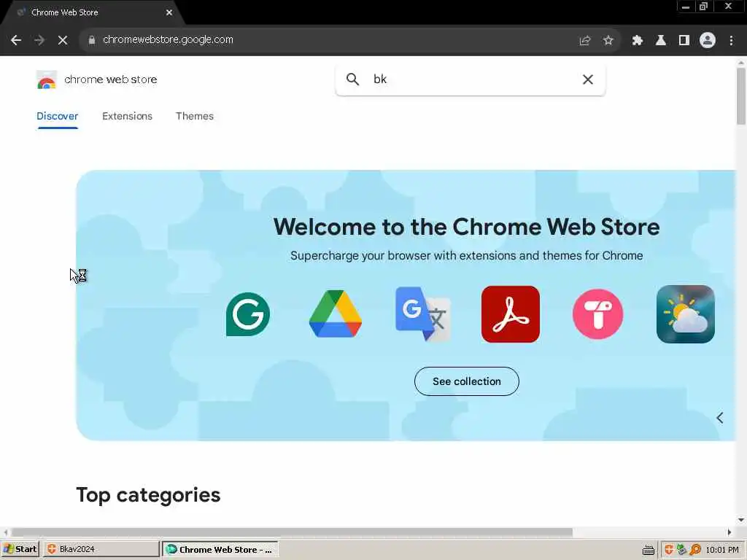
Task: Click the Bkav shield tray icon
Action: 669,550
